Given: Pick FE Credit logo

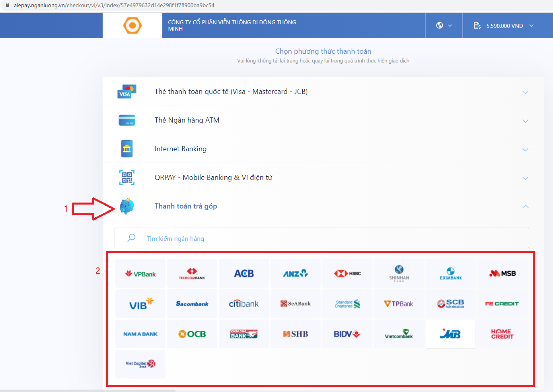Looking at the screenshot, I should click(502, 304).
